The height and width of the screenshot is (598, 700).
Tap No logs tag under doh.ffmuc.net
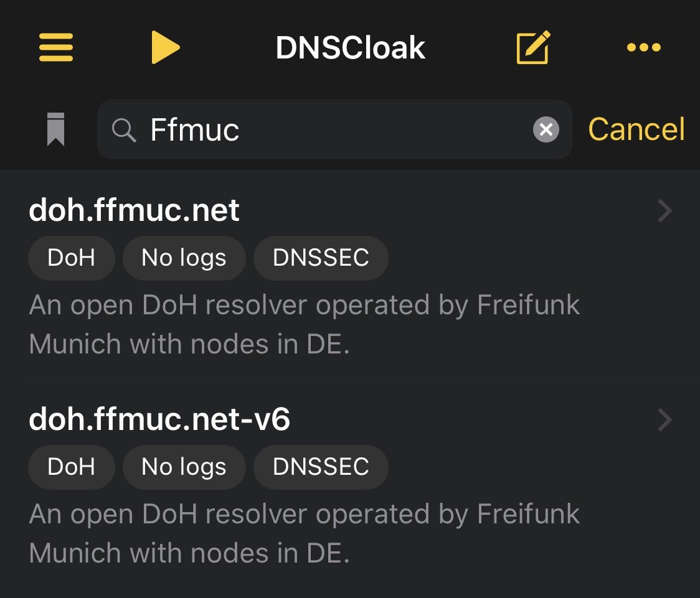click(x=184, y=258)
